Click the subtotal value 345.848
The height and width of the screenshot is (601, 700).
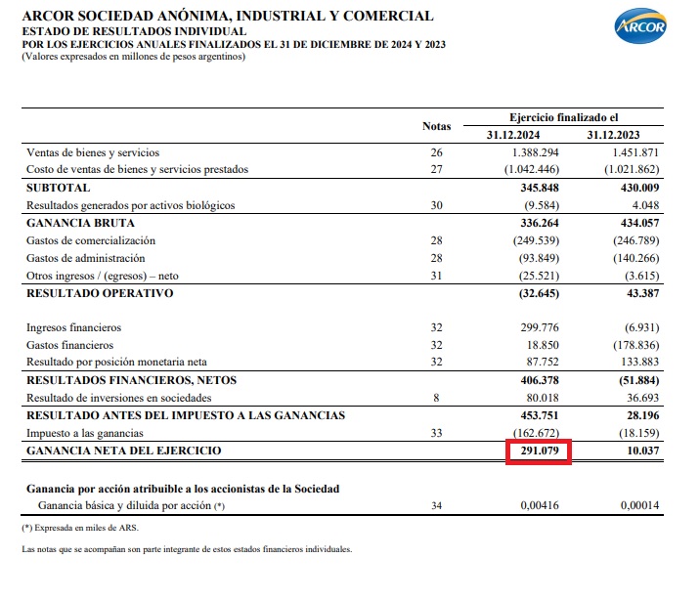click(x=540, y=188)
